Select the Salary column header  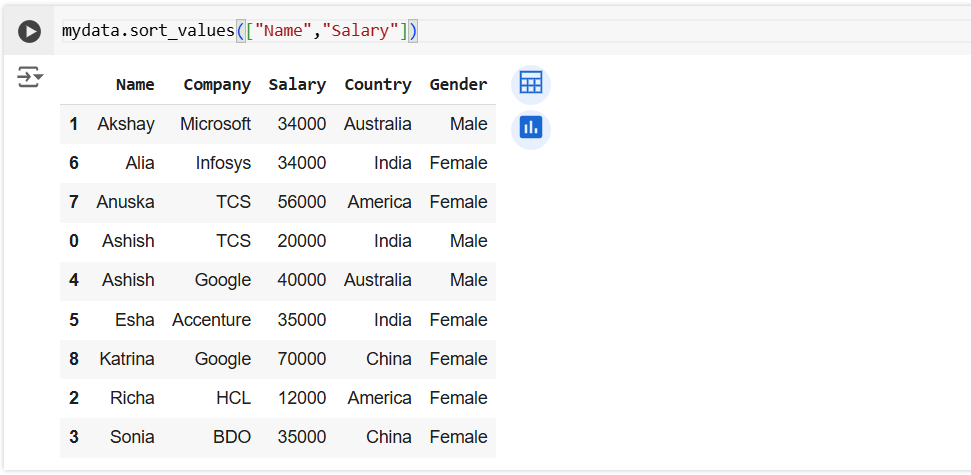pyautogui.click(x=297, y=85)
